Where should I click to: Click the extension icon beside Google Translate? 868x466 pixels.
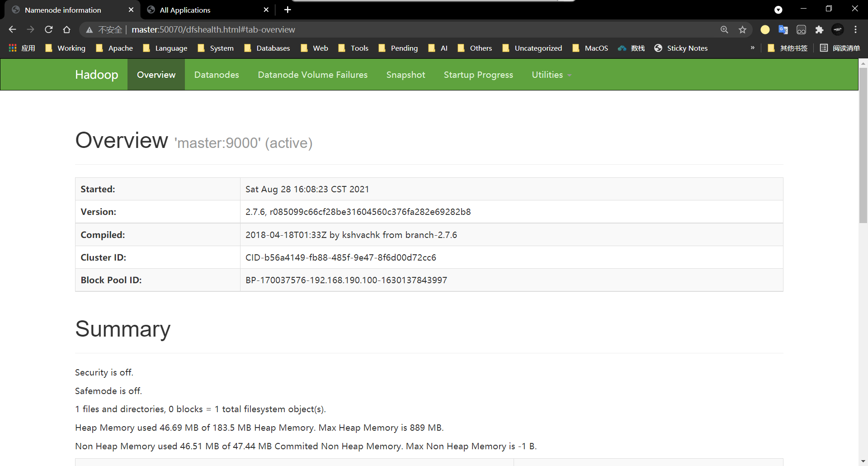(801, 29)
